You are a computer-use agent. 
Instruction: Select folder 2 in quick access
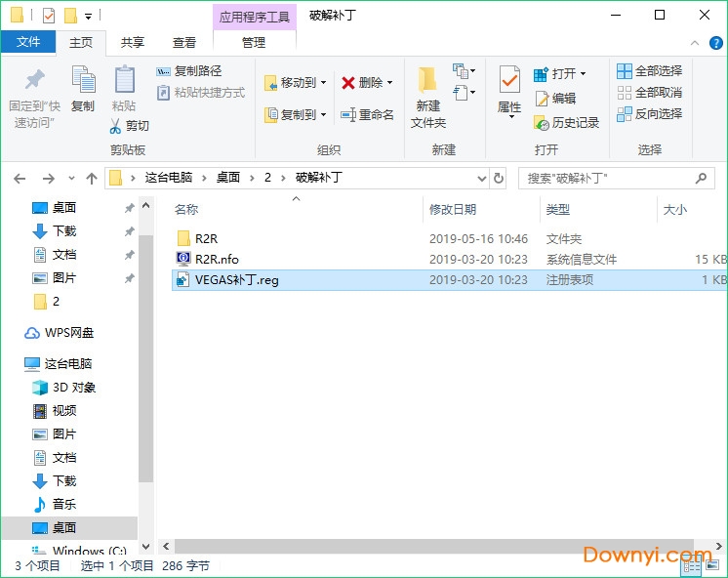click(47, 302)
